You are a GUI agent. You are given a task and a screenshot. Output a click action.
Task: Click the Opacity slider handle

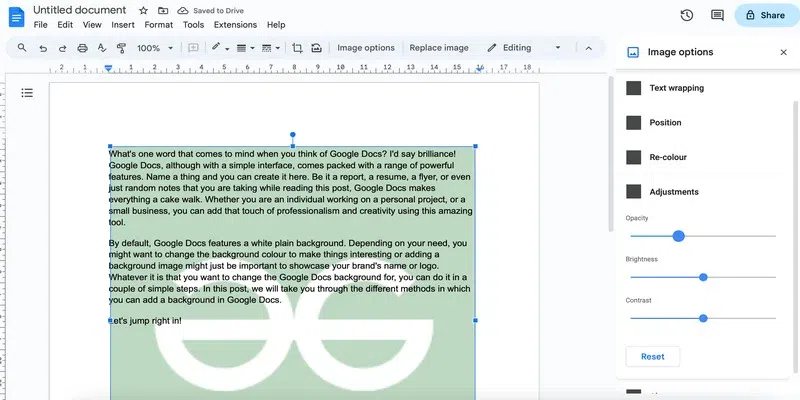click(x=678, y=236)
